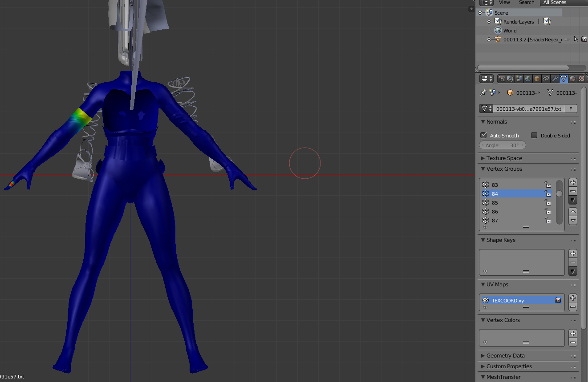Toggle renderability camera for 000113.2 object

[584, 39]
